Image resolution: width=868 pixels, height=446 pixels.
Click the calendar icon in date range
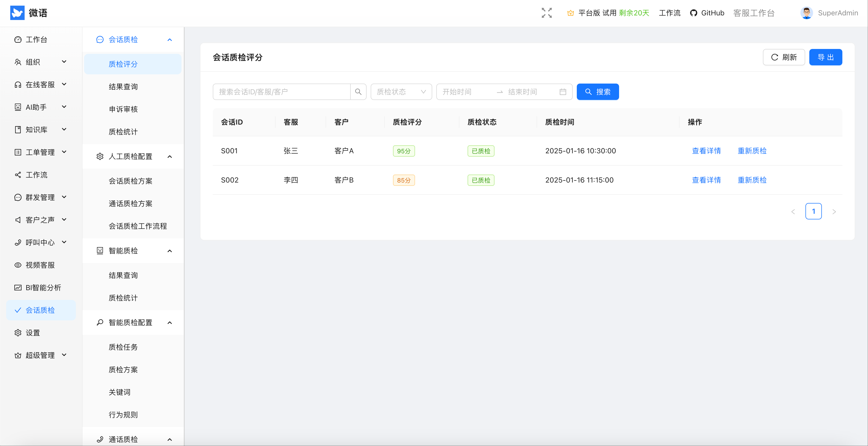coord(562,92)
